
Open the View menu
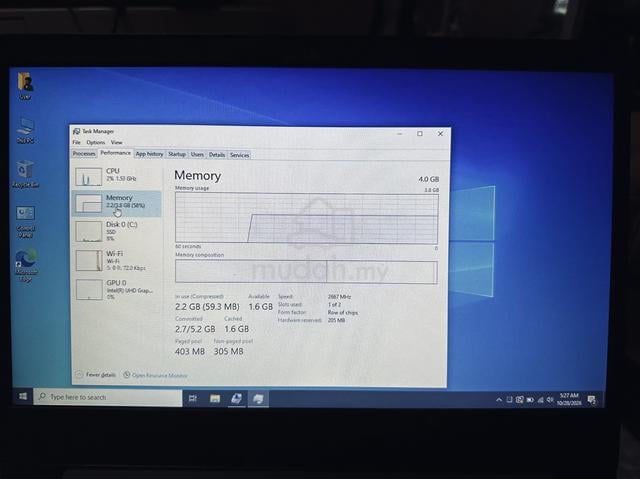pos(116,142)
